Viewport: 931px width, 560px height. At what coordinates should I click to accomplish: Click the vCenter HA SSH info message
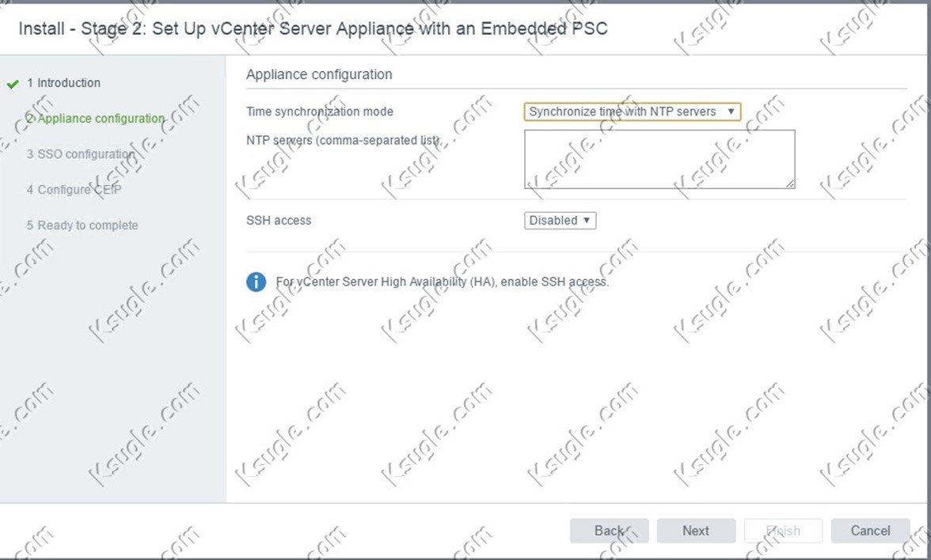[x=443, y=282]
